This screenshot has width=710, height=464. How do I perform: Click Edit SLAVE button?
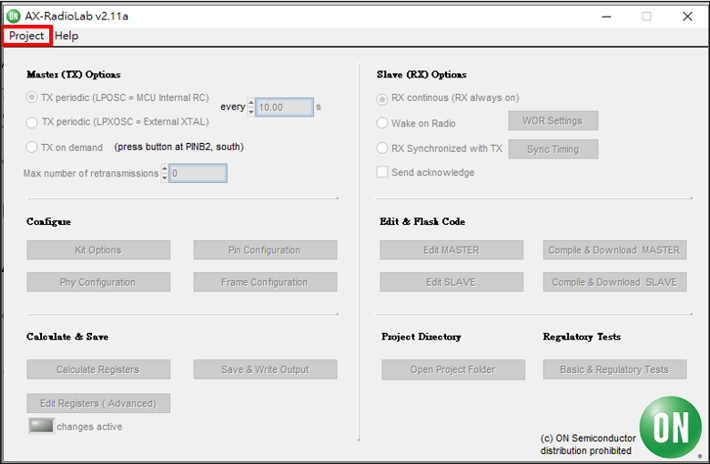[x=451, y=282]
